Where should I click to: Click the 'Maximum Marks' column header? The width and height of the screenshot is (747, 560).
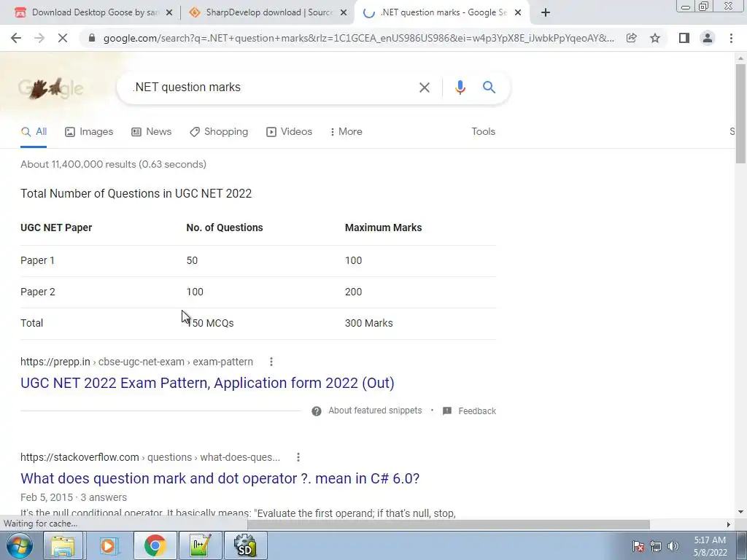click(x=383, y=227)
